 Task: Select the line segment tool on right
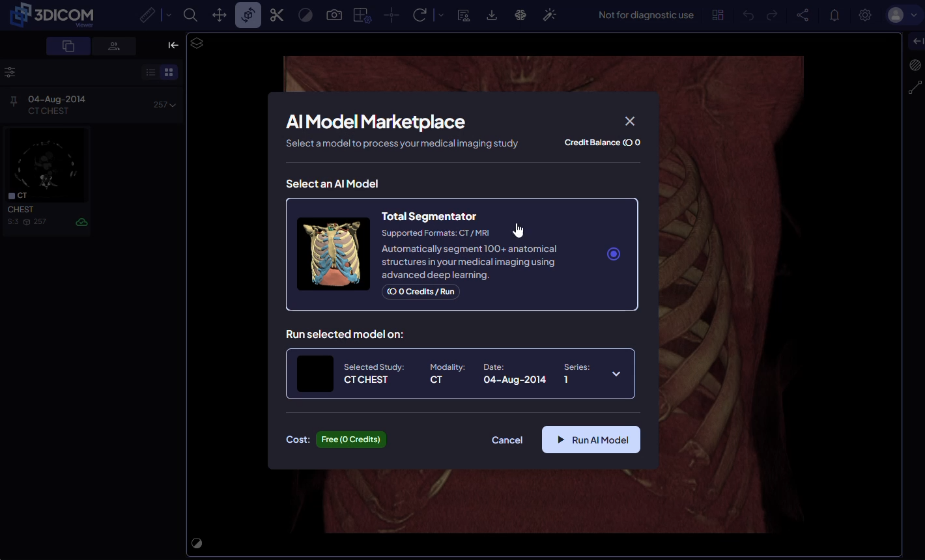[x=915, y=87]
